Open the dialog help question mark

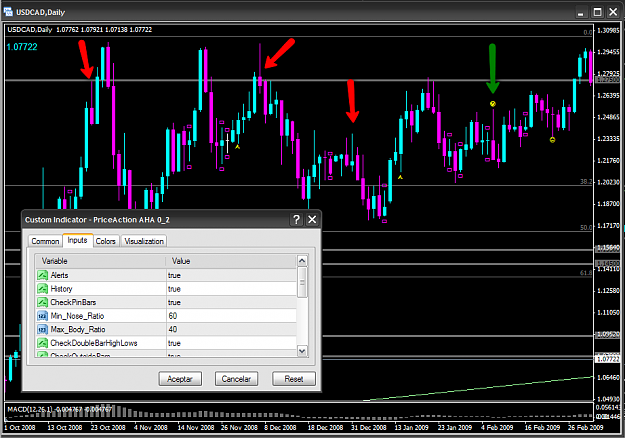(x=297, y=219)
